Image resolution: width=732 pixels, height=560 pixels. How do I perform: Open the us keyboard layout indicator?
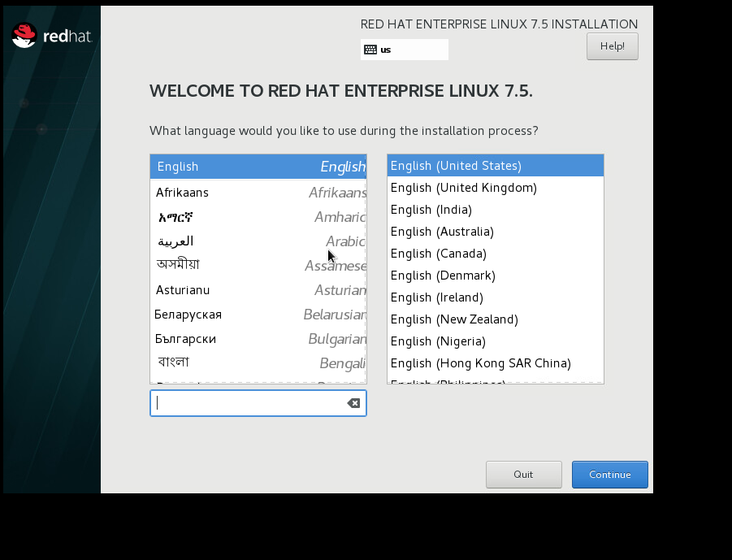pos(405,50)
